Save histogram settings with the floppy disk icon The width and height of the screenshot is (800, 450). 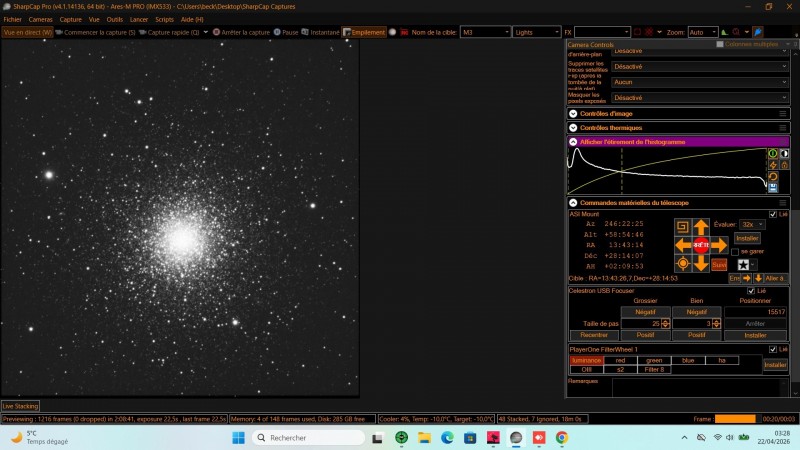pos(773,188)
